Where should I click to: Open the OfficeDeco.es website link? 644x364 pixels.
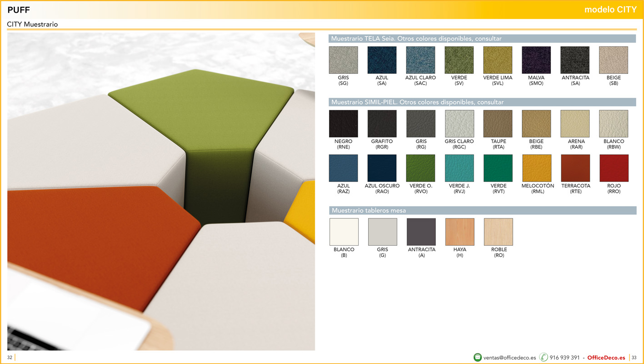[606, 358]
